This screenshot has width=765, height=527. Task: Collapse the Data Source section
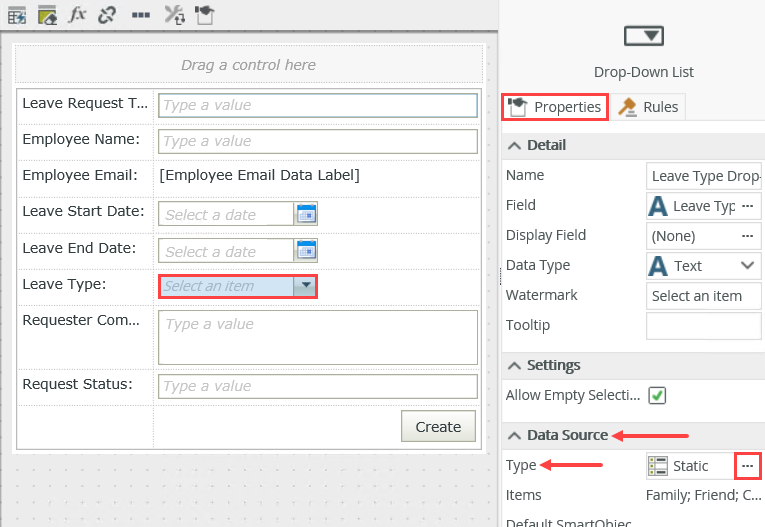point(514,435)
